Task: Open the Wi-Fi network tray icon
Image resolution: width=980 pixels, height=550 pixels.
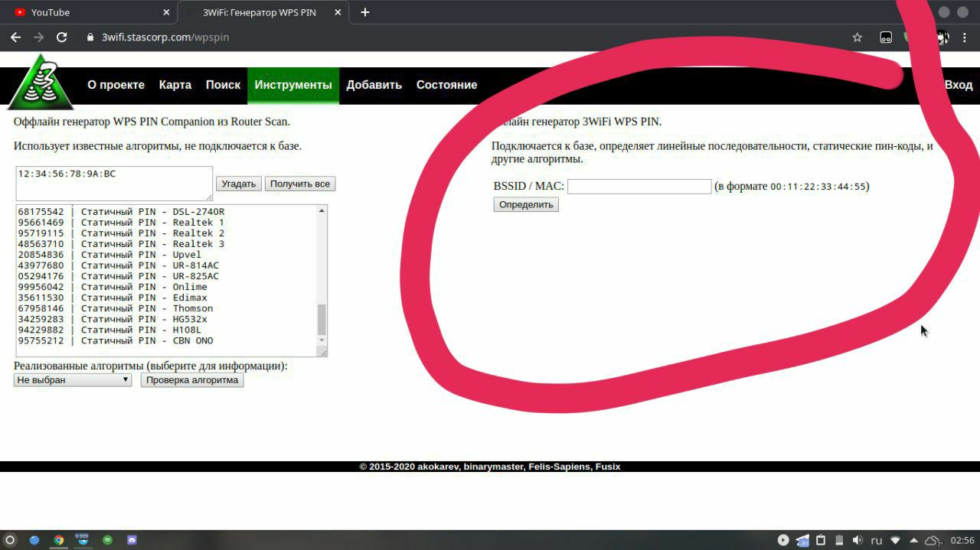Action: [x=895, y=540]
